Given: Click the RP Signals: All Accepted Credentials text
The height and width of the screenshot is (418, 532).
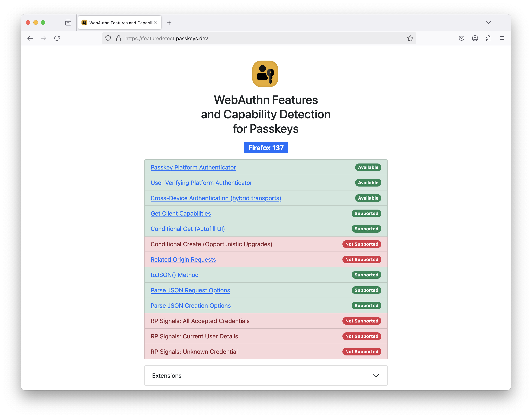Looking at the screenshot, I should click(x=200, y=321).
